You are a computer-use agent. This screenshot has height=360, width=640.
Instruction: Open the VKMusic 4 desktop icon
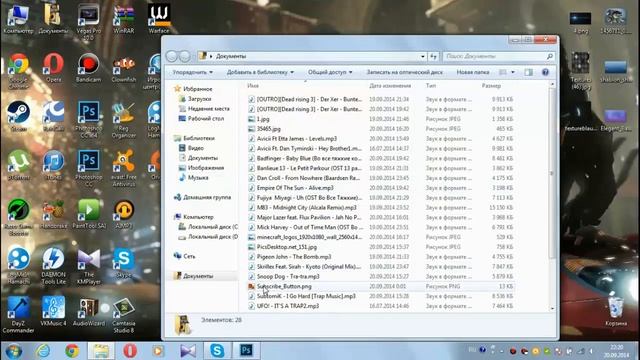pyautogui.click(x=53, y=311)
